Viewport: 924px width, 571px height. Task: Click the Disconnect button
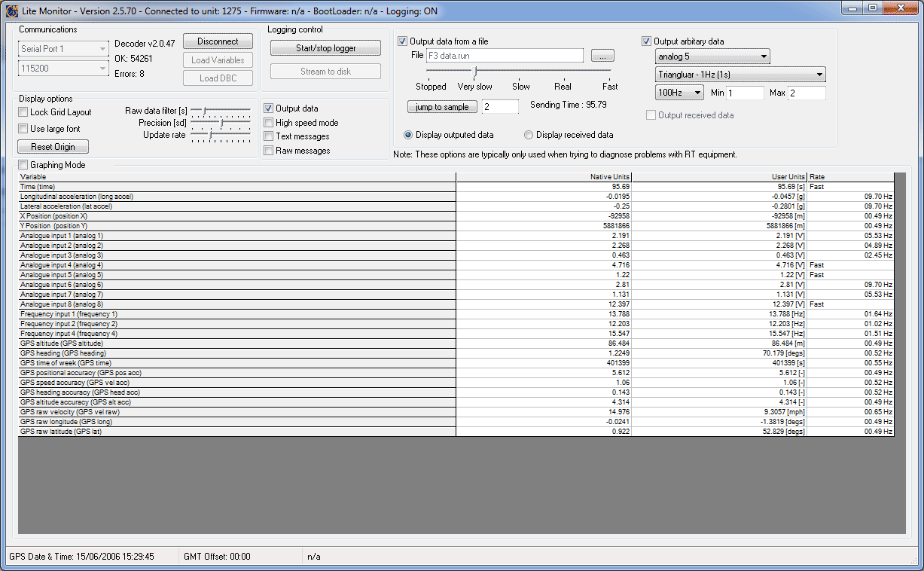218,41
